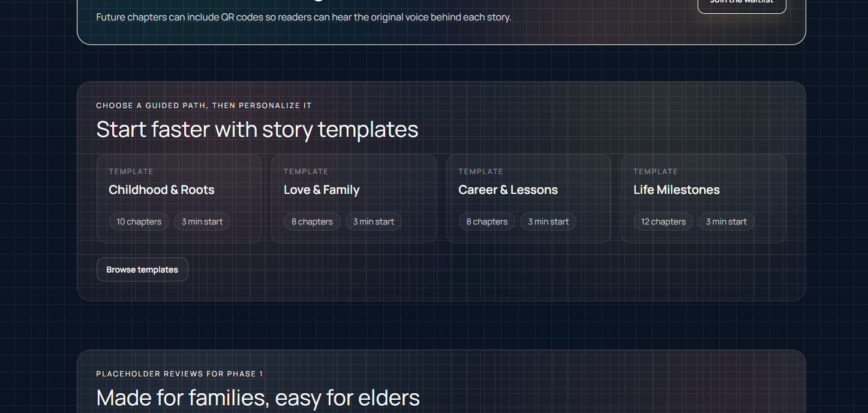Click the 8 chapters chip under Career & Lessons
Viewport: 868px width, 413px height.
[486, 222]
